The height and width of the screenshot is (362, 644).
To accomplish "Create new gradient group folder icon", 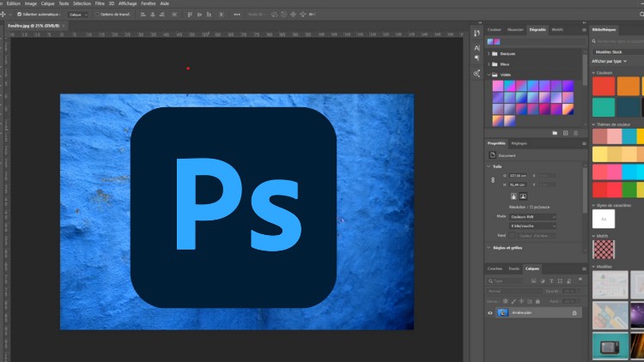I will (555, 133).
